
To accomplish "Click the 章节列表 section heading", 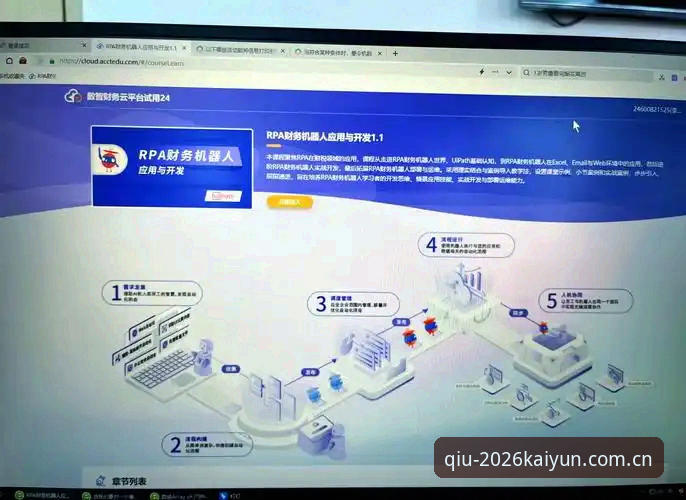I will click(x=129, y=482).
